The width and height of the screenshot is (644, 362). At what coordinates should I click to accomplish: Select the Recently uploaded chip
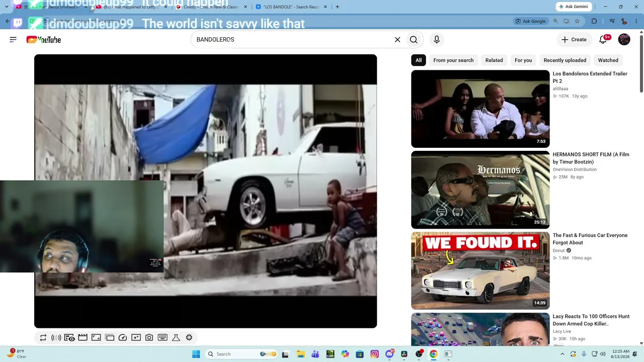tap(565, 60)
